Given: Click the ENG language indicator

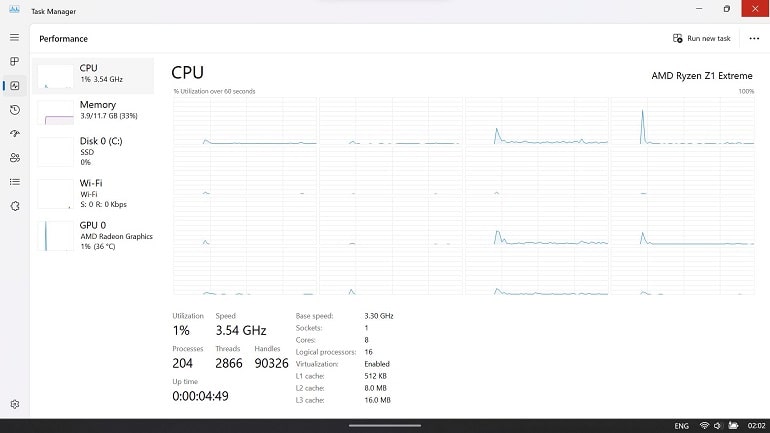Looking at the screenshot, I should [x=681, y=426].
